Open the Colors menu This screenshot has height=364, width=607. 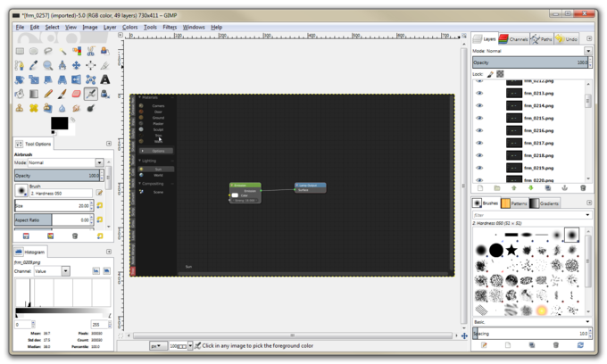point(129,27)
